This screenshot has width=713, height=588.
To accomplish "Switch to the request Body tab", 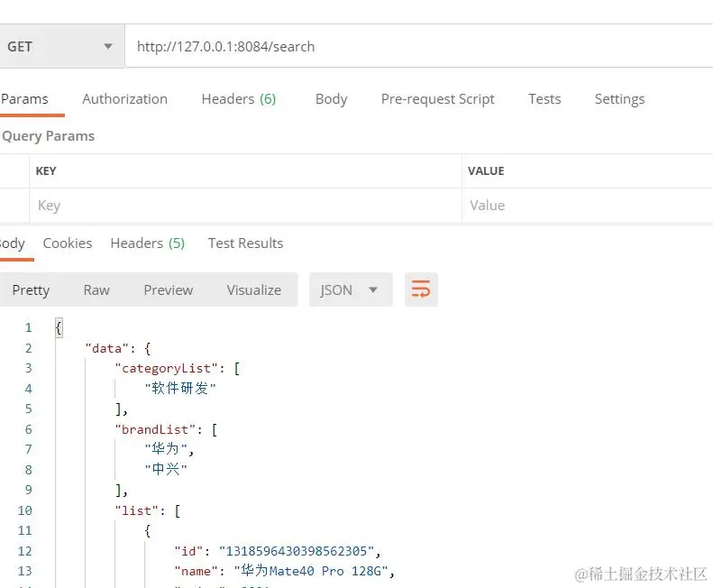I will pyautogui.click(x=331, y=99).
